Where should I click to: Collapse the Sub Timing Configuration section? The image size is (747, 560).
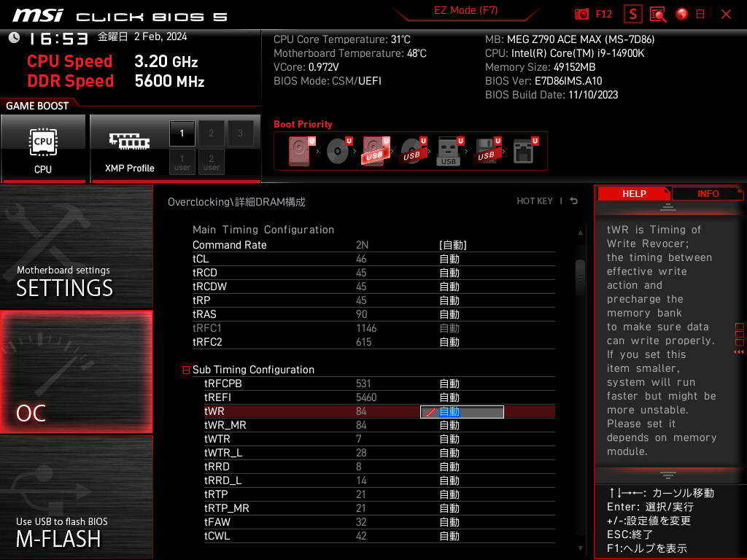(x=186, y=370)
